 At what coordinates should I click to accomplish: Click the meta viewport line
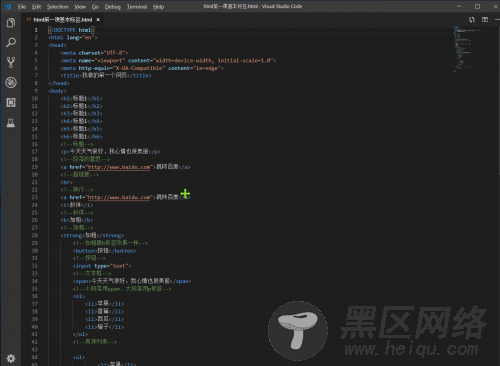pos(168,61)
